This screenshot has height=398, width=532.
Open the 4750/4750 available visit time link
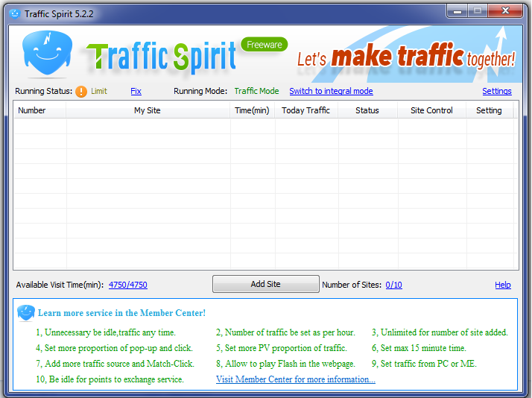(x=128, y=285)
